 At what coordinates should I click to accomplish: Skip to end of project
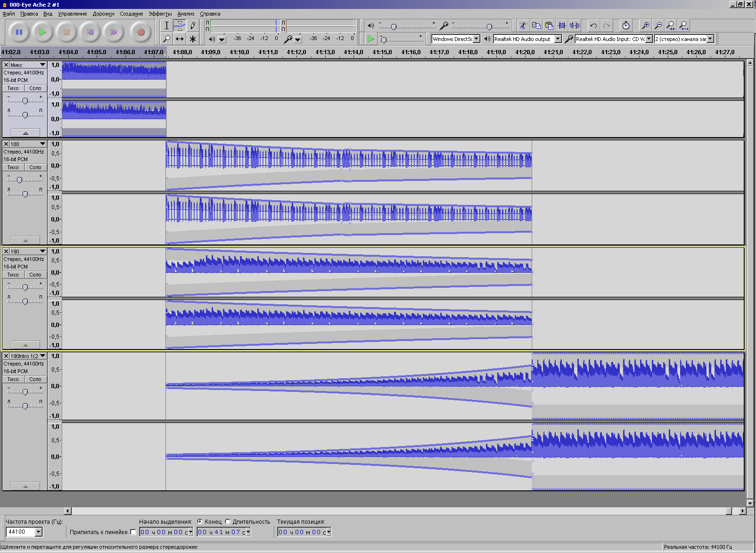pyautogui.click(x=114, y=32)
